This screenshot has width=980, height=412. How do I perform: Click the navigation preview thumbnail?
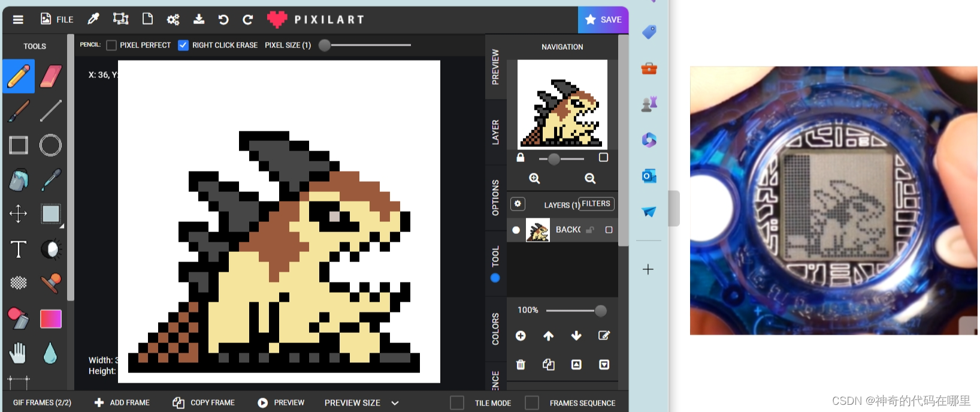click(x=562, y=104)
